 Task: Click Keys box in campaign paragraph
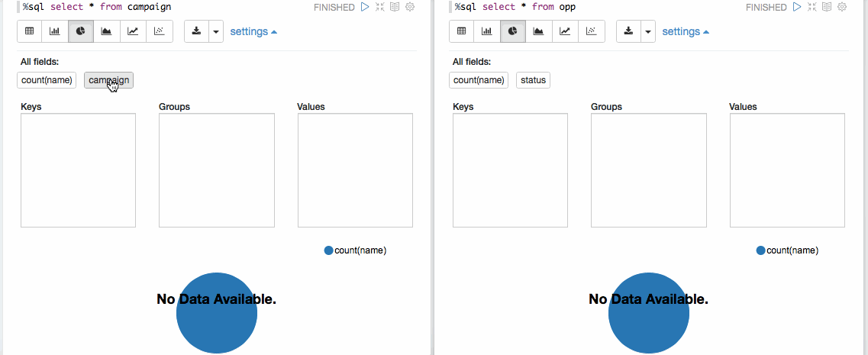tap(78, 170)
